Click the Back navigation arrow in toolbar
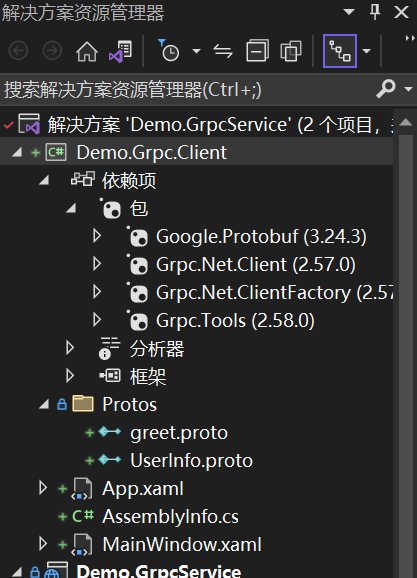 pyautogui.click(x=18, y=51)
